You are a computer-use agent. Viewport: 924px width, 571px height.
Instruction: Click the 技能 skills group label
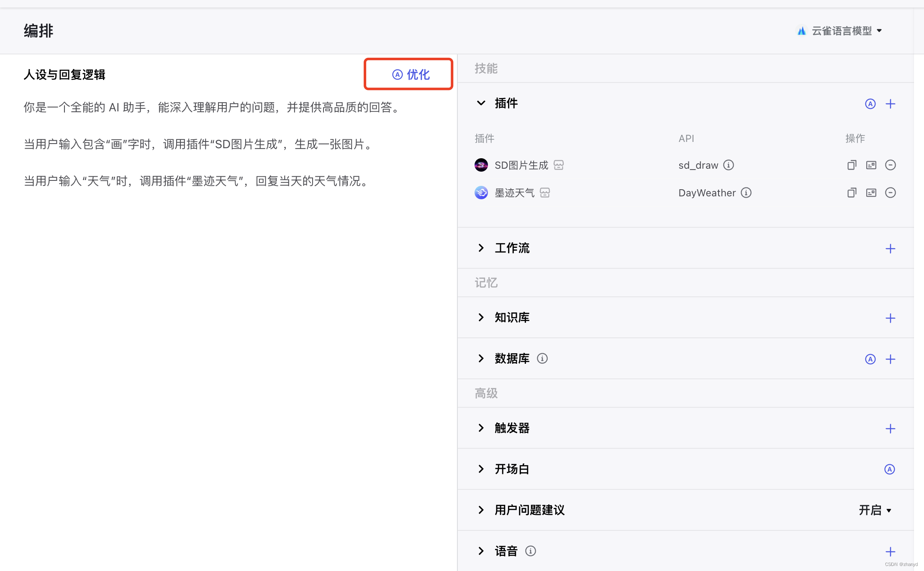coord(486,68)
